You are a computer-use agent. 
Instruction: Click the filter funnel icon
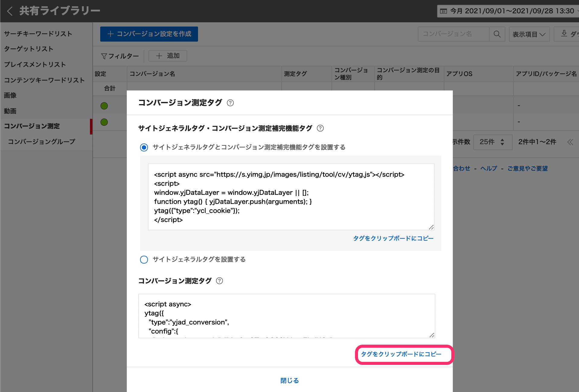(104, 56)
